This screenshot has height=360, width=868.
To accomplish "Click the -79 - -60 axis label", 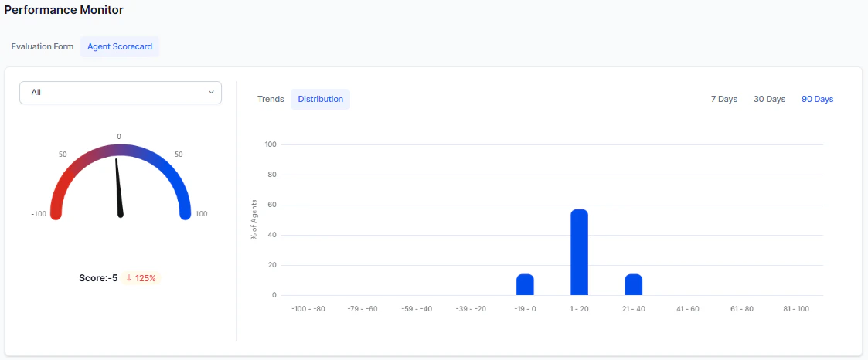I will [x=363, y=309].
